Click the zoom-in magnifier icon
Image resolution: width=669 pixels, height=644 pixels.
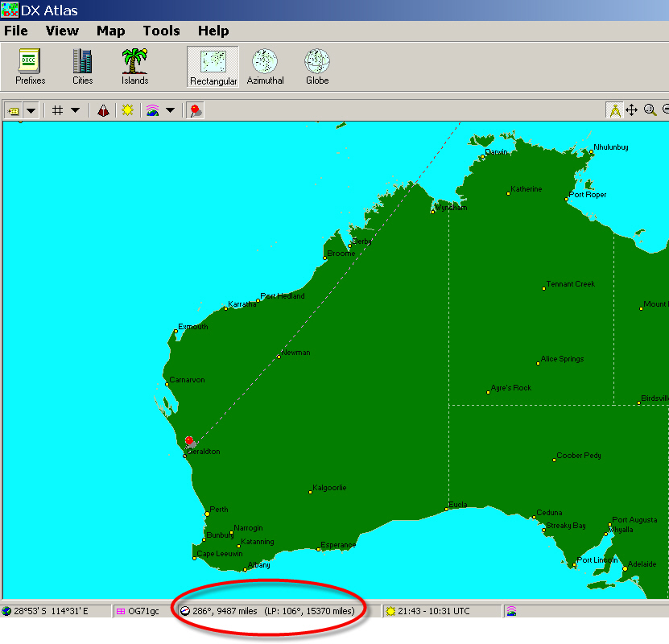650,109
